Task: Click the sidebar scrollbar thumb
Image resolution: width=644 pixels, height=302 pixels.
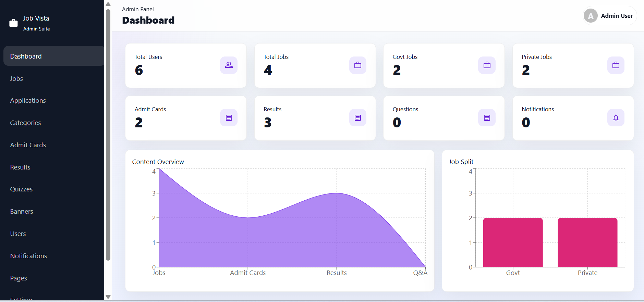Action: [x=108, y=135]
